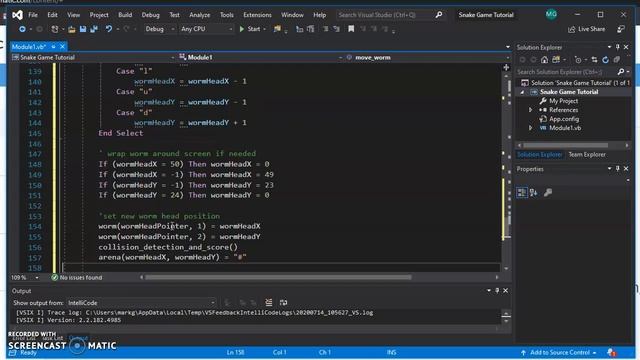640x360 pixels.
Task: Select My Project in Solution Explorer
Action: pos(563,101)
